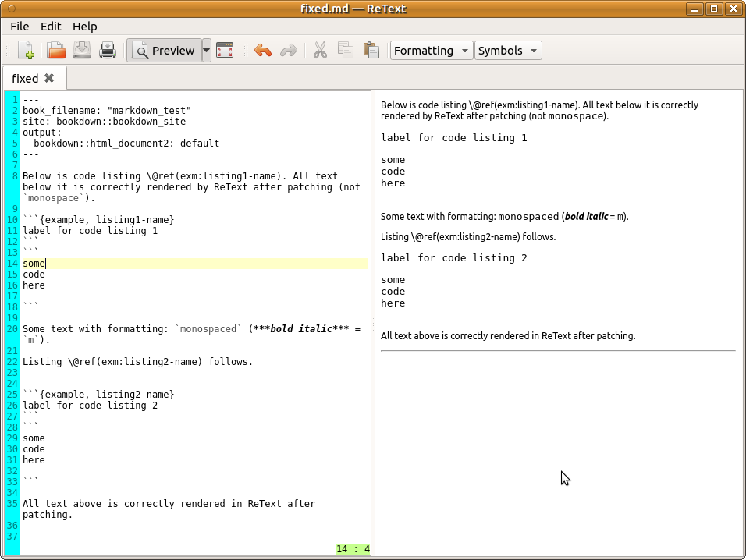Paste from clipboard icon
Image resolution: width=746 pixels, height=560 pixels.
(x=371, y=50)
